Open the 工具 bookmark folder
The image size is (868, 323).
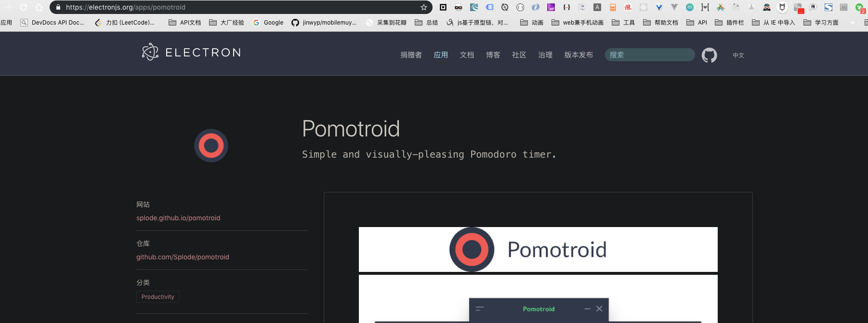[623, 23]
